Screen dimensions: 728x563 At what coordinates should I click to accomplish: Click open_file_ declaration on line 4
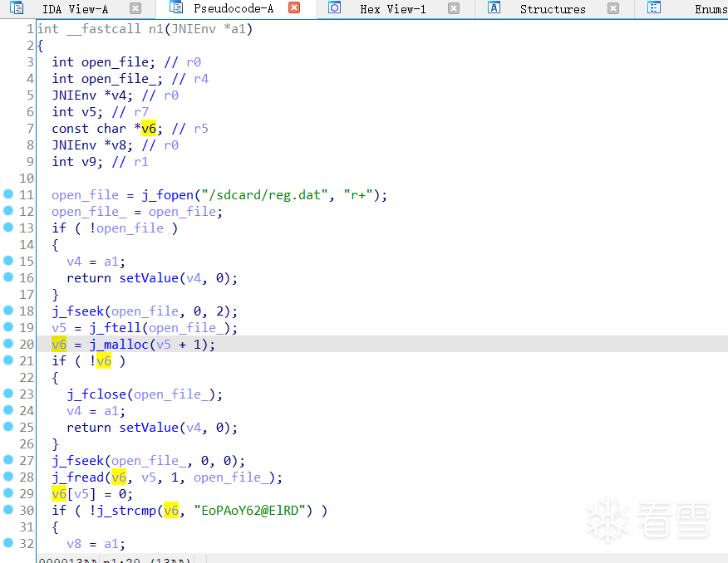[119, 80]
